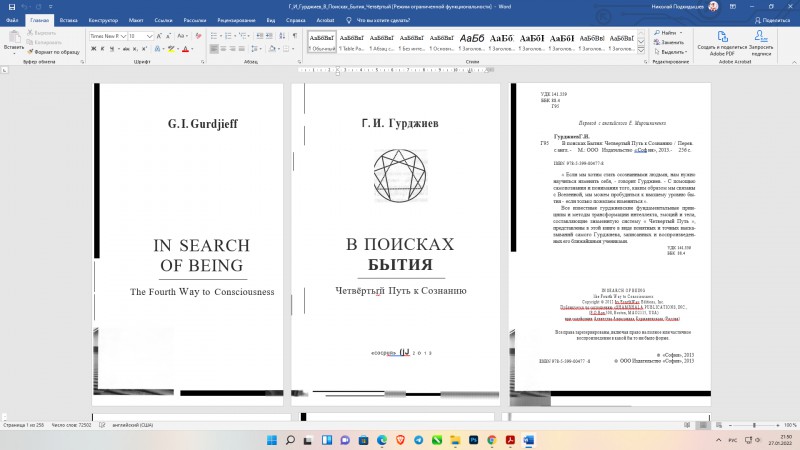The width and height of the screenshot is (800, 450).
Task: Switch to the Рецензирование tab
Action: point(236,20)
